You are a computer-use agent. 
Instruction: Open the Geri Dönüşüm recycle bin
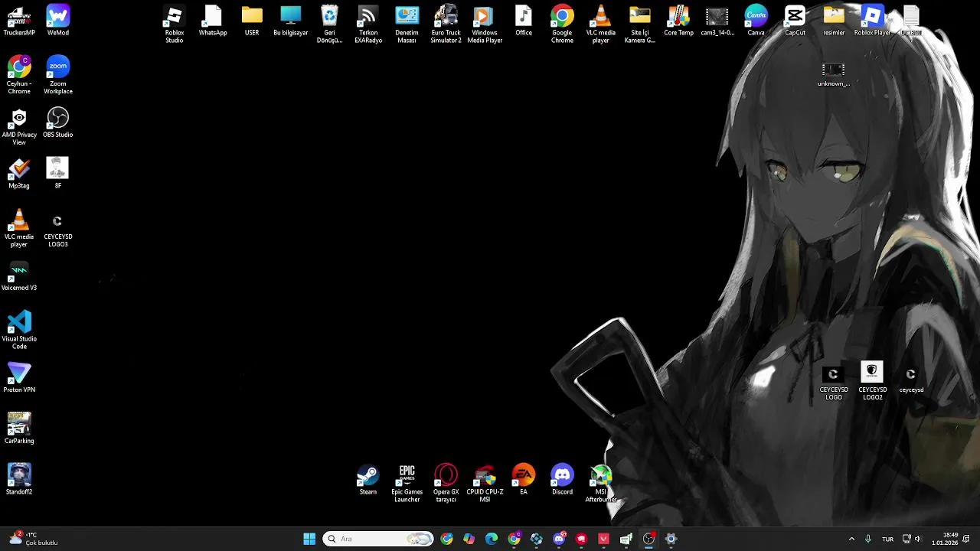coord(330,24)
